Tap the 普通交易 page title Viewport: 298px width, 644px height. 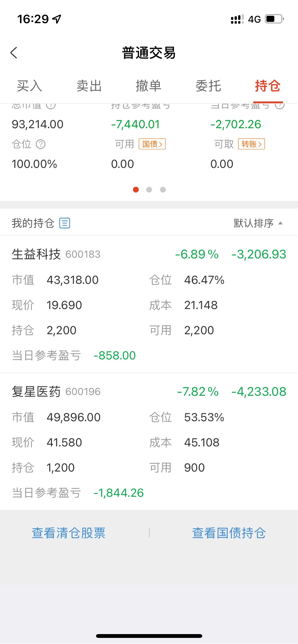[x=149, y=53]
